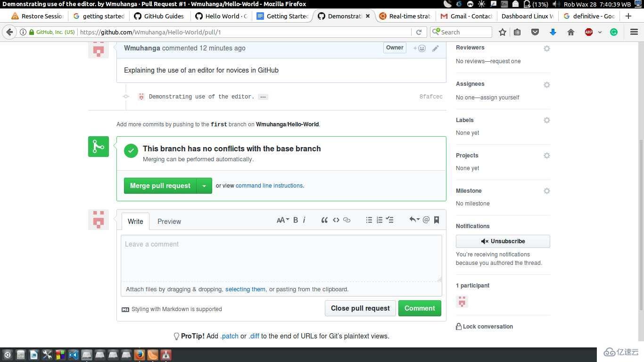Submit with the green Comment button

coord(420,308)
